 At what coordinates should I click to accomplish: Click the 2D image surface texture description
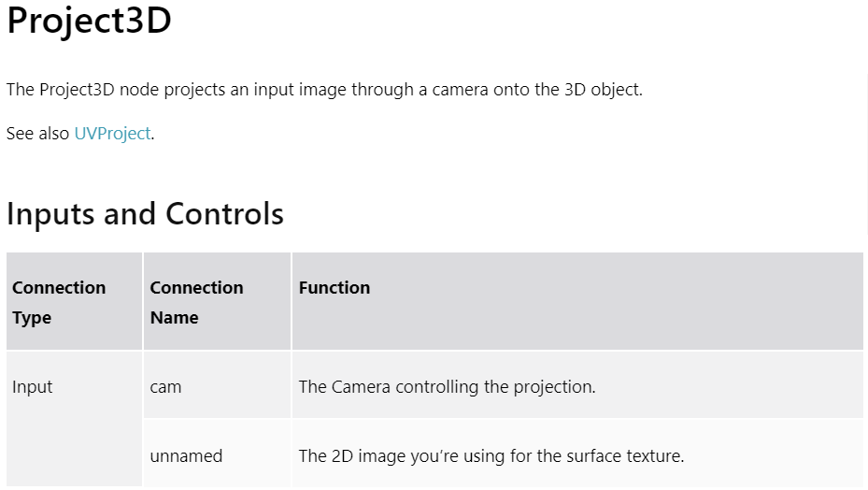491,456
